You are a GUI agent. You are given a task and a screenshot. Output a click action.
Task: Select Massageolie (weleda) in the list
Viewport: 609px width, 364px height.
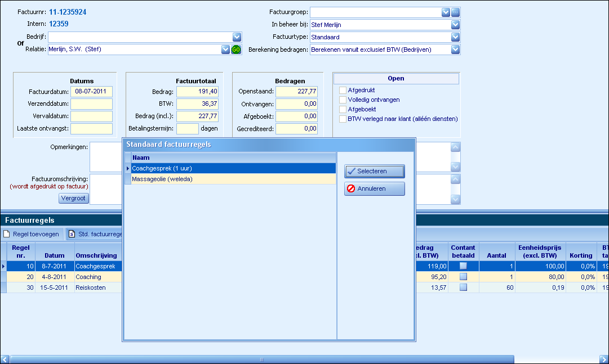click(x=162, y=179)
